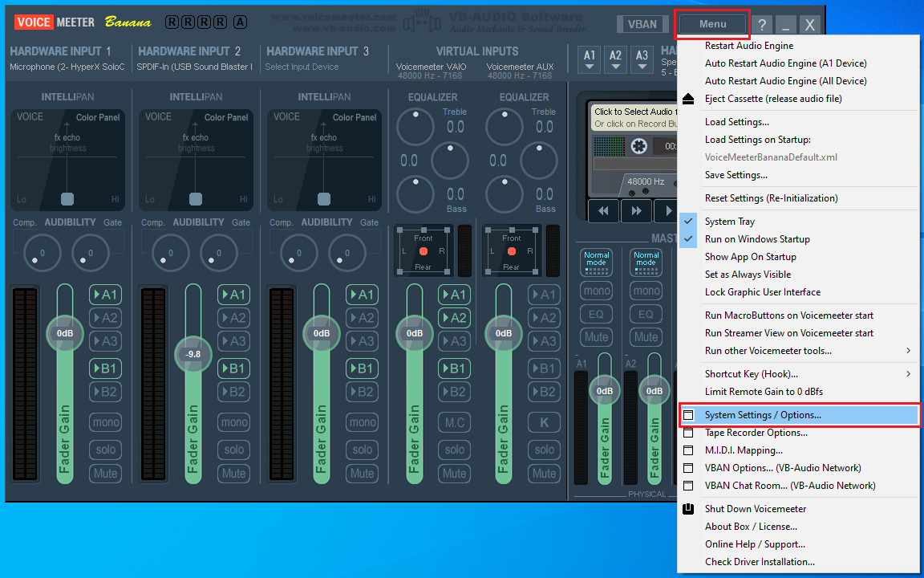Expand Shortcut Key (Hook) submenu arrow

pyautogui.click(x=908, y=374)
